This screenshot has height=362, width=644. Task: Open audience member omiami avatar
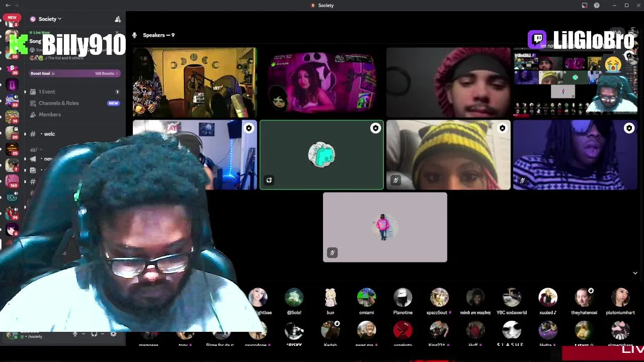pyautogui.click(x=367, y=297)
